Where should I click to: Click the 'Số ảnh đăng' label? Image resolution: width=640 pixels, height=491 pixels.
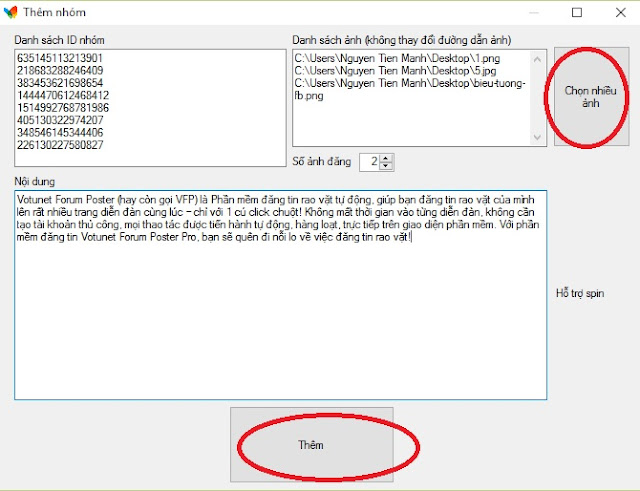(322, 162)
